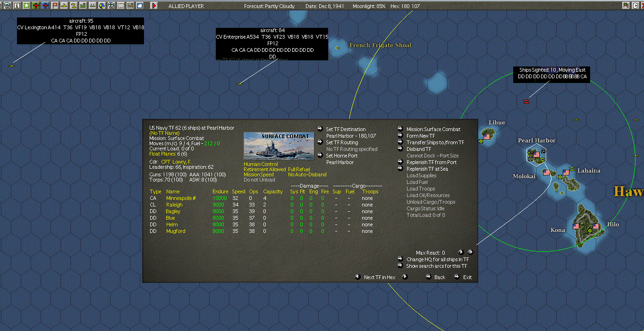Select the CV Enterprise task force map marker

point(239,84)
